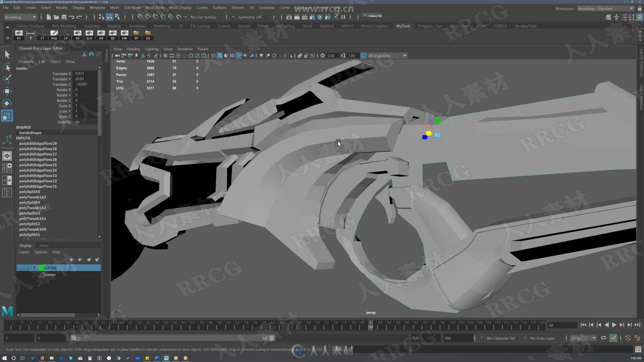This screenshot has height=362, width=644.
Task: Activate the Rotate tool
Action: (7, 103)
